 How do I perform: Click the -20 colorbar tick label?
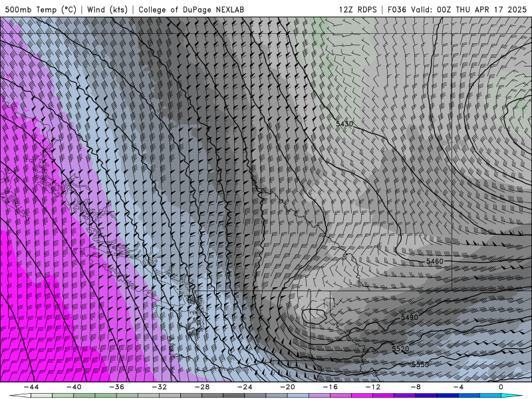pos(287,387)
